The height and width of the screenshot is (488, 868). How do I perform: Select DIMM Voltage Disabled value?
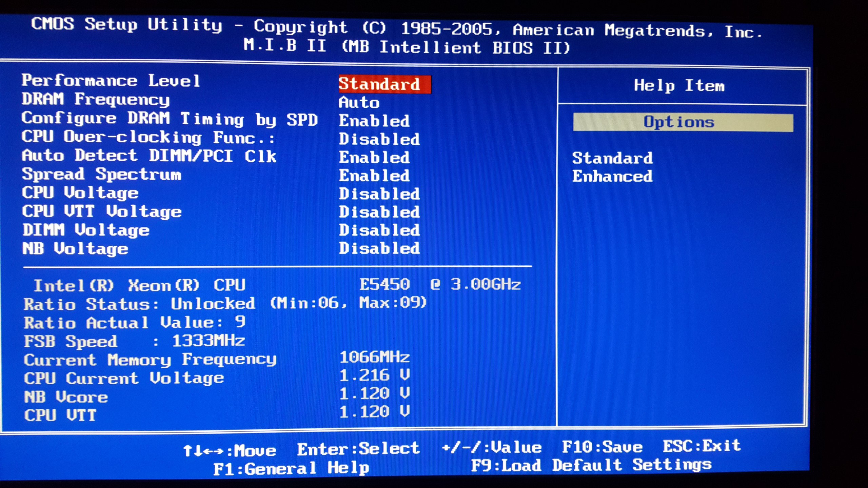[x=379, y=230]
